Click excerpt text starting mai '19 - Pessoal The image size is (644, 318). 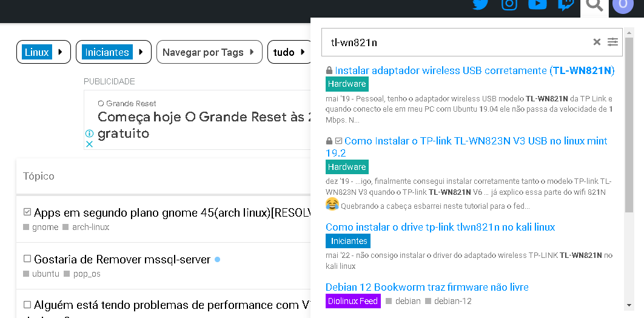(469, 110)
